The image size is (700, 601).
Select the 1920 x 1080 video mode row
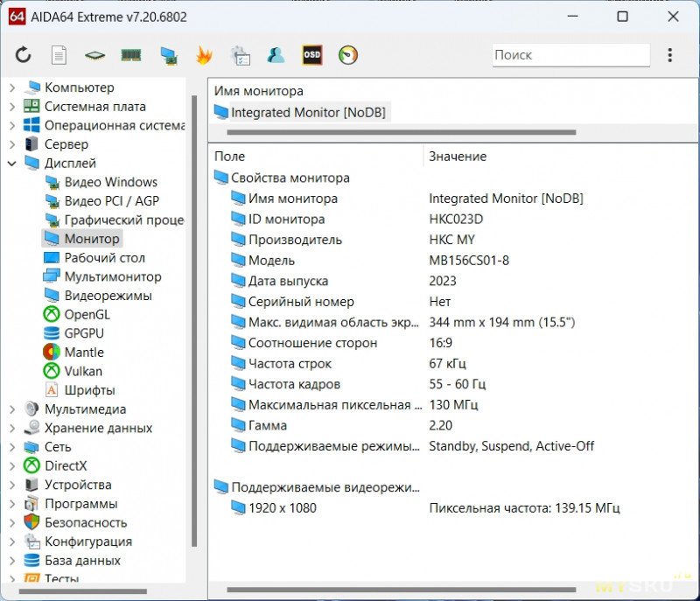[425, 507]
